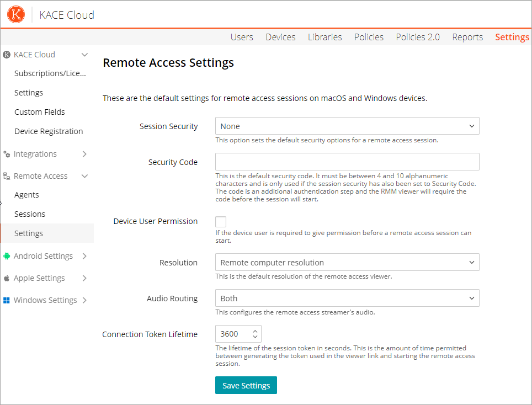This screenshot has height=405, width=532.
Task: Click the Integrations gears icon
Action: tap(7, 154)
